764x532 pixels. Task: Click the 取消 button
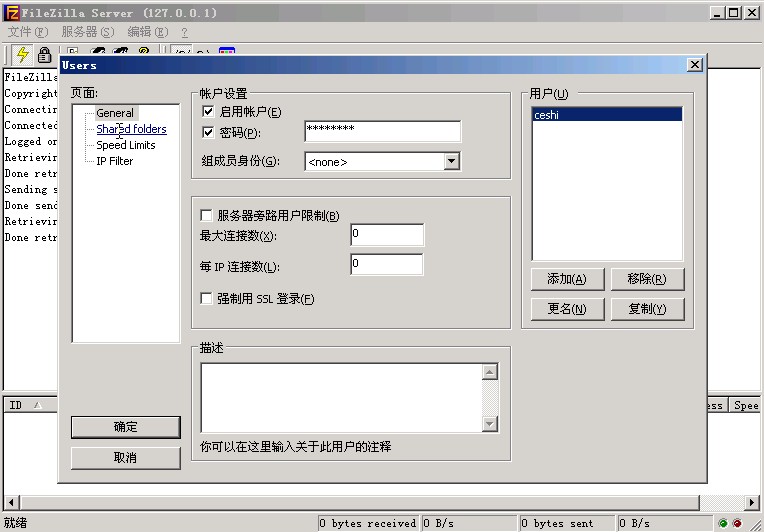[126, 458]
